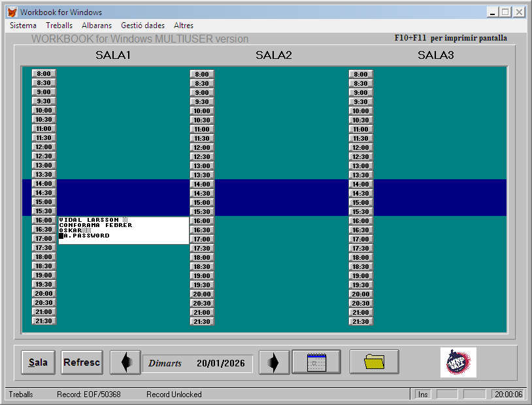Screen dimensions: 532x405
Task: Click the next day arrow button
Action: (274, 362)
